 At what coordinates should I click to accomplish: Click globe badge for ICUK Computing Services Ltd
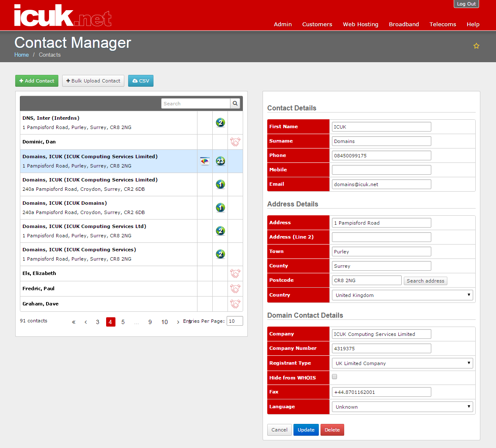pyautogui.click(x=220, y=231)
